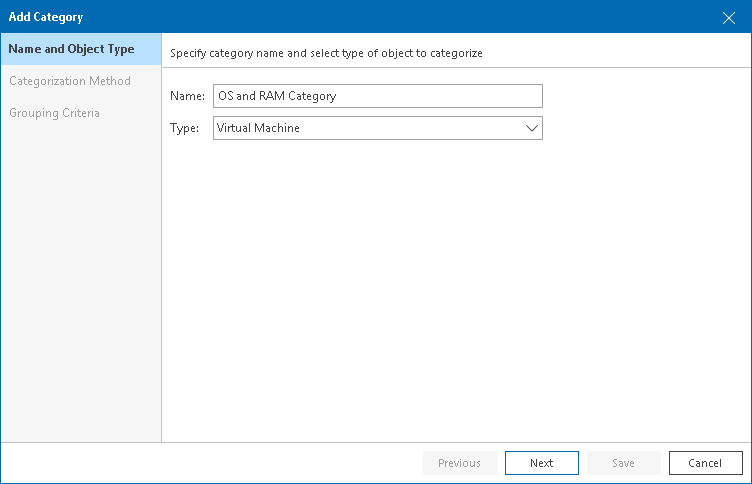Image resolution: width=752 pixels, height=484 pixels.
Task: Click the "Specify category name" instruction text
Action: coord(327,52)
